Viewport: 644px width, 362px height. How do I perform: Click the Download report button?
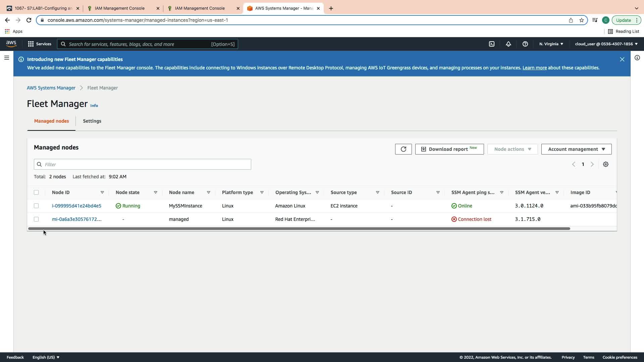(449, 149)
